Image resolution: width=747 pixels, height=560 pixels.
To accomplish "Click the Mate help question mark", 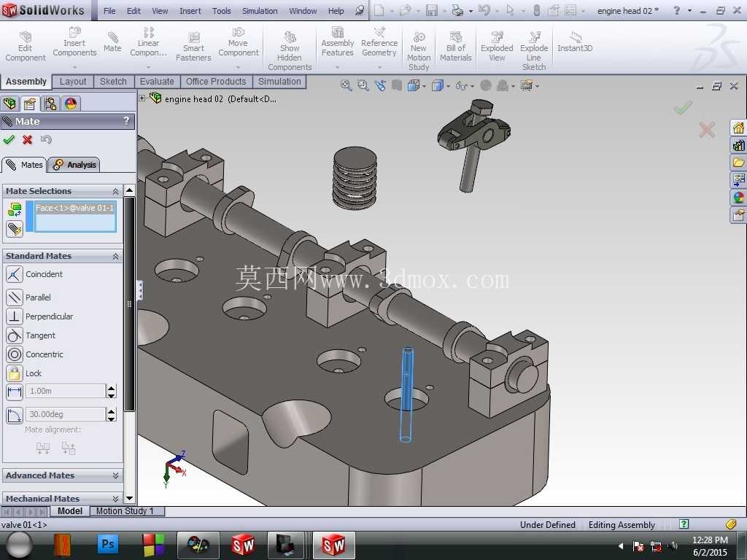I will [x=126, y=120].
